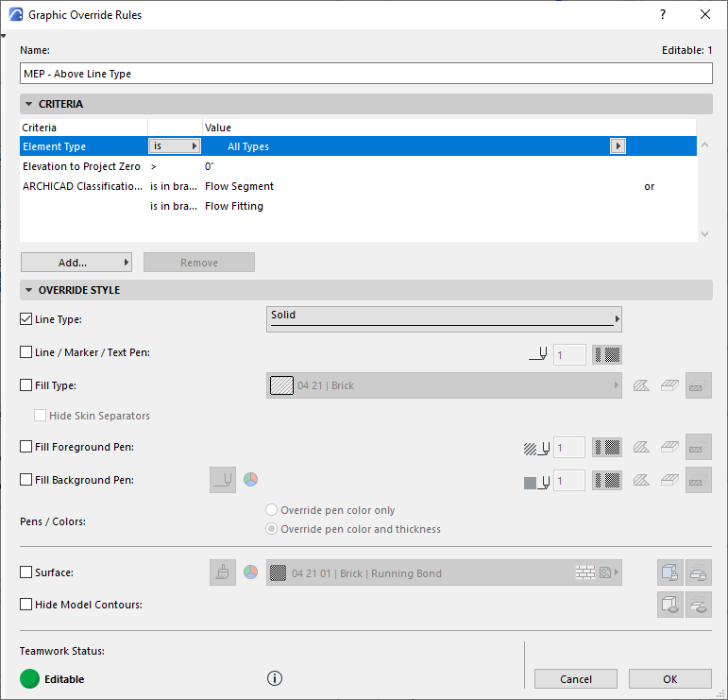Select the Elevation to Project Zero criteria row
The height and width of the screenshot is (700, 728).
pyautogui.click(x=358, y=166)
